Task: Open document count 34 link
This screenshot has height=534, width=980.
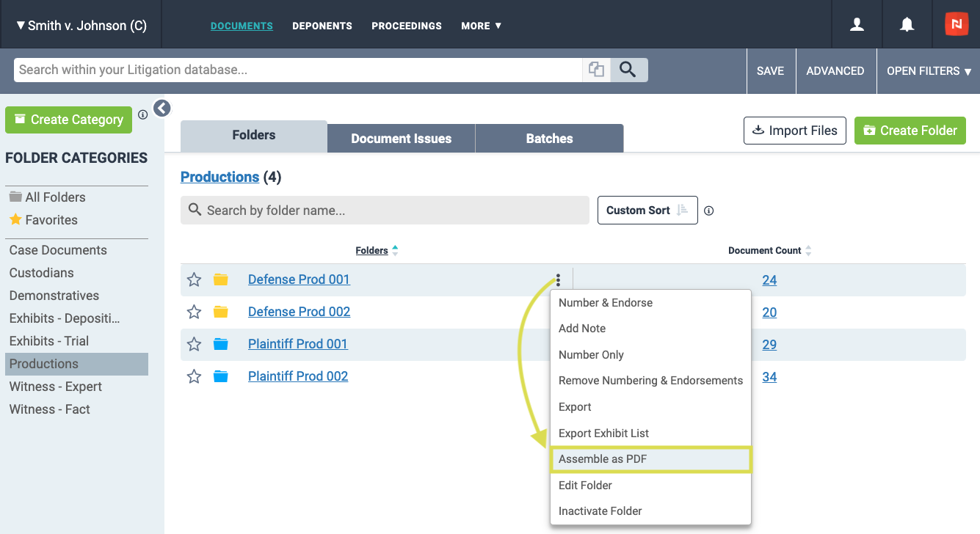Action: pos(769,377)
